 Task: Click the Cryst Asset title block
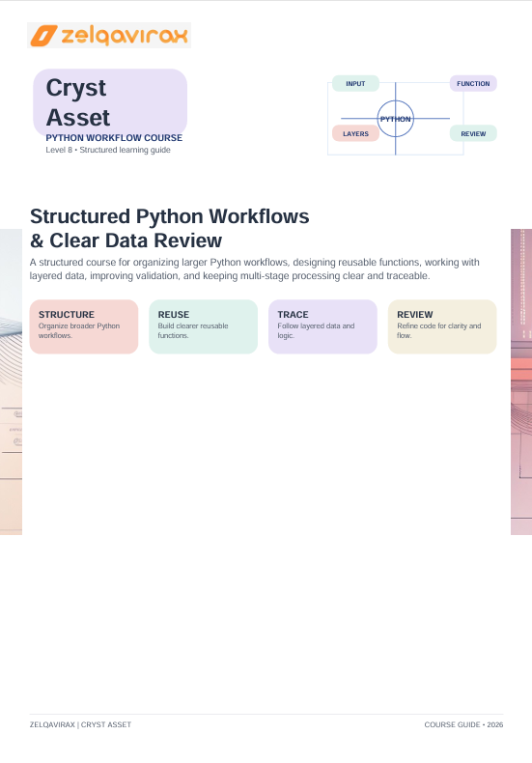point(110,102)
